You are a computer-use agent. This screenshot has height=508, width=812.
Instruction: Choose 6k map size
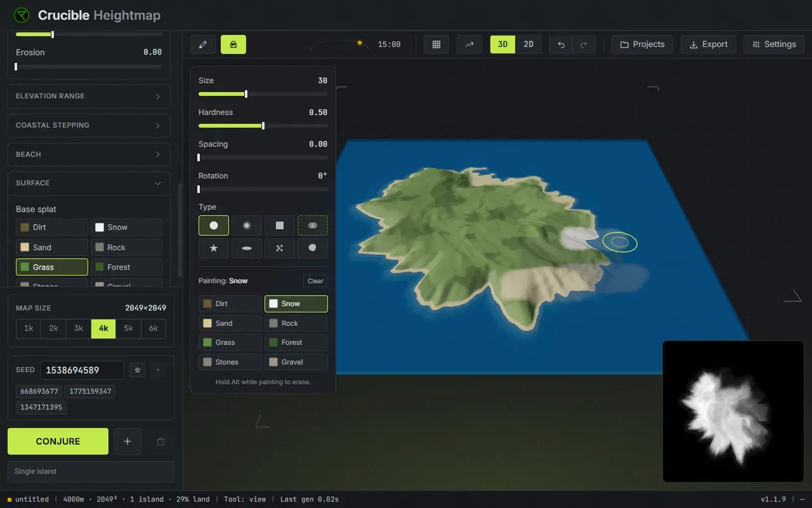(x=154, y=328)
